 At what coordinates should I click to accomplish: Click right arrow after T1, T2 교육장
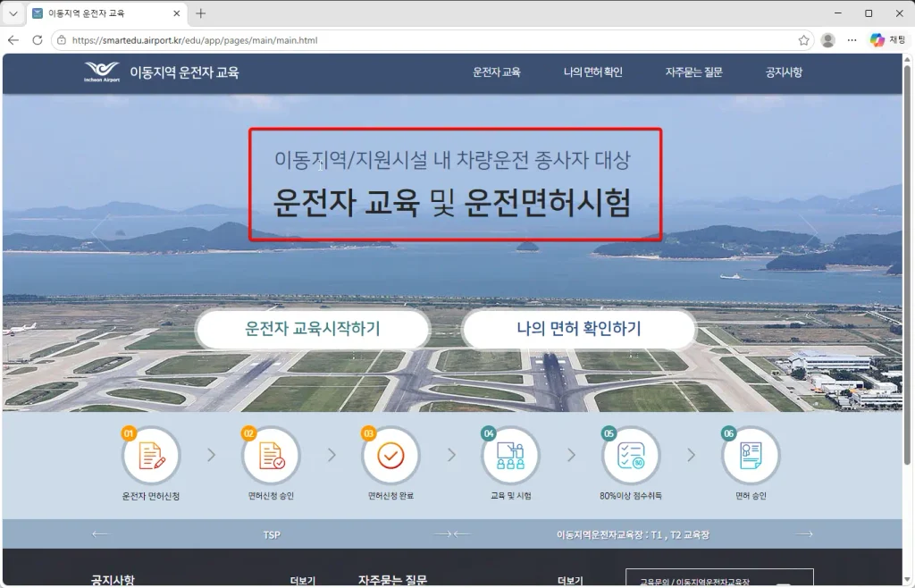804,533
